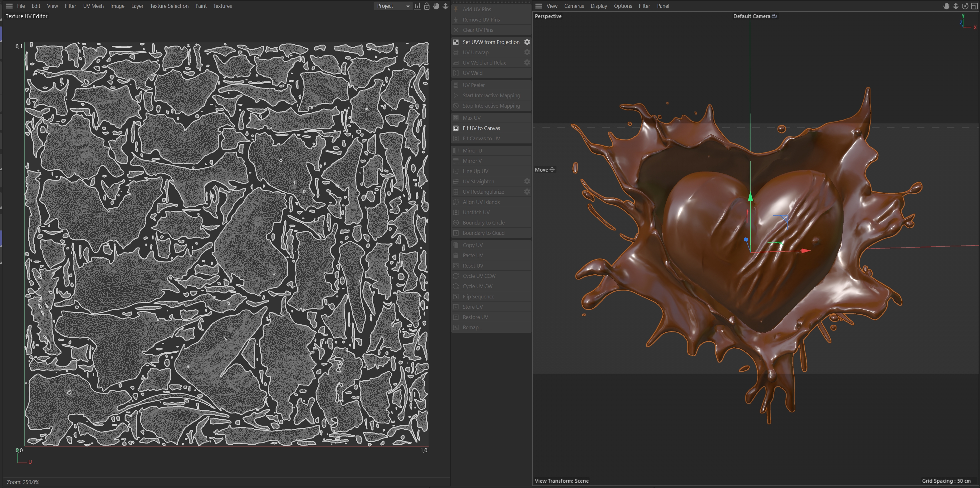The image size is (980, 488).
Task: Click the green Y axis arrow handle
Action: (x=750, y=197)
